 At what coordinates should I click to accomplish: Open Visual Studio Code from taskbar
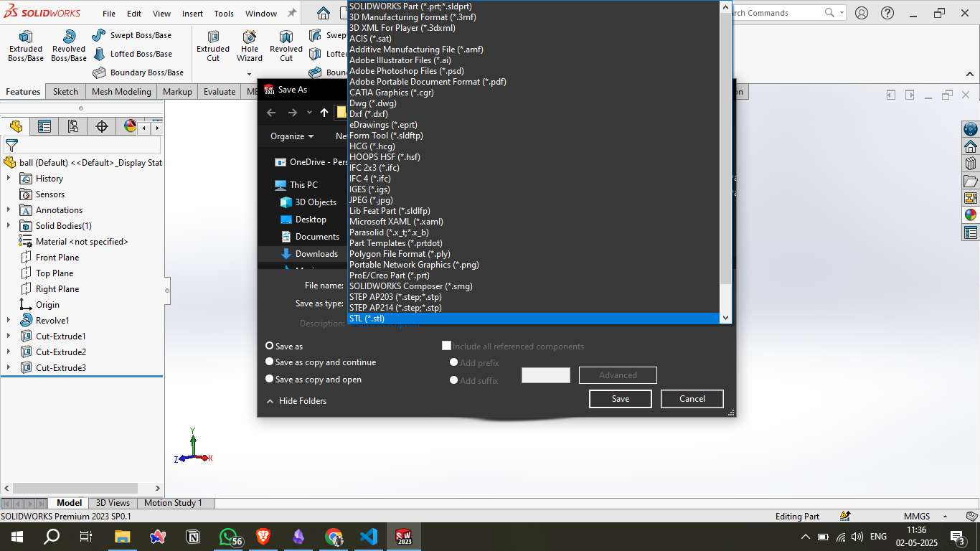369,536
